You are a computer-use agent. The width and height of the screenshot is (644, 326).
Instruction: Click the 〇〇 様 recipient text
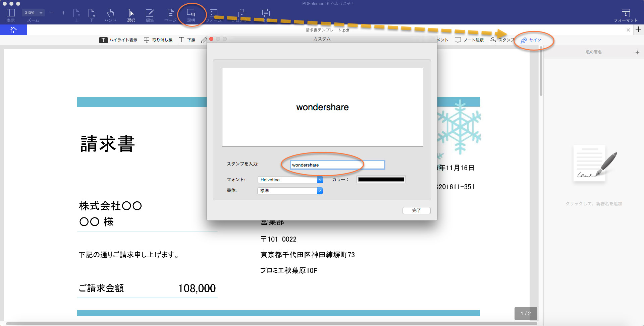97,221
